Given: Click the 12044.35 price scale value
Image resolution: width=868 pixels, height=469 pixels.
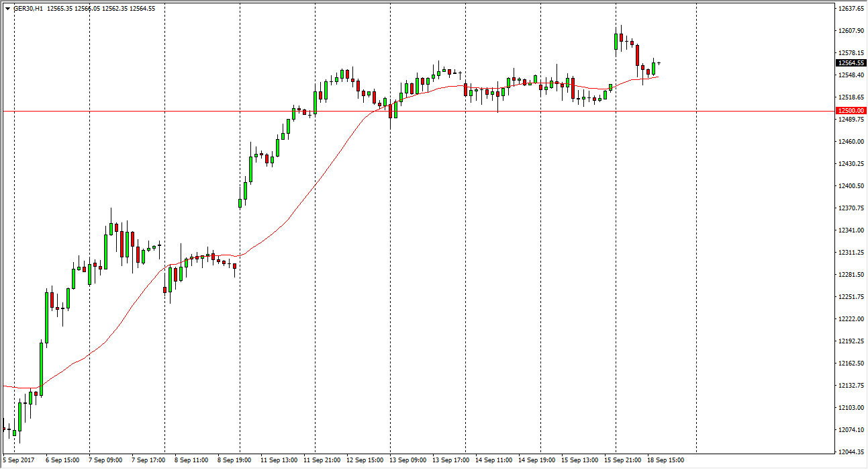Looking at the screenshot, I should [851, 452].
